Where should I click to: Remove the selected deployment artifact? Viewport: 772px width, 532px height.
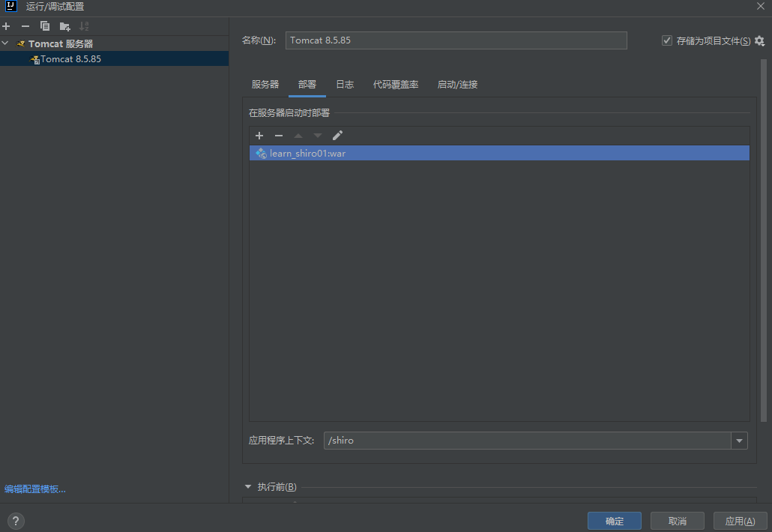point(279,136)
